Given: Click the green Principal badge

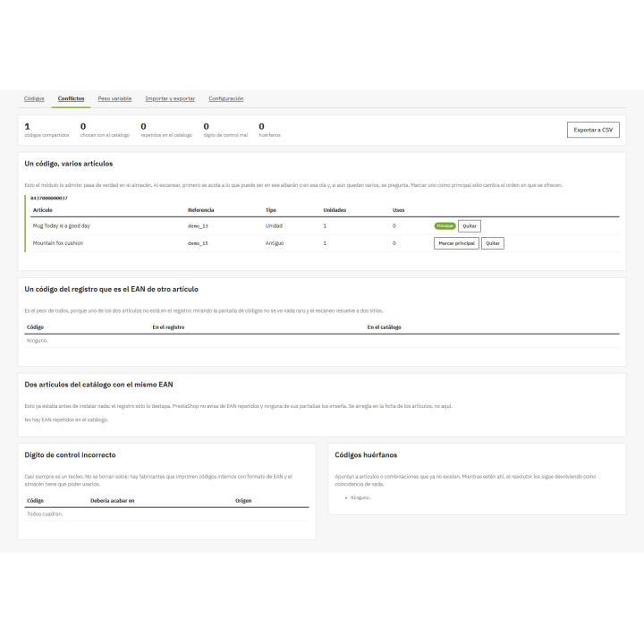Looking at the screenshot, I should (x=445, y=226).
